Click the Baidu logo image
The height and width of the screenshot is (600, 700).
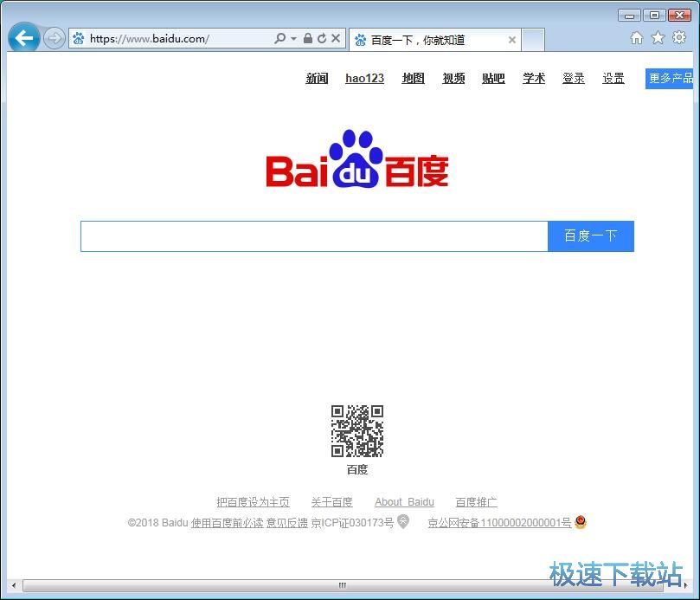[357, 158]
